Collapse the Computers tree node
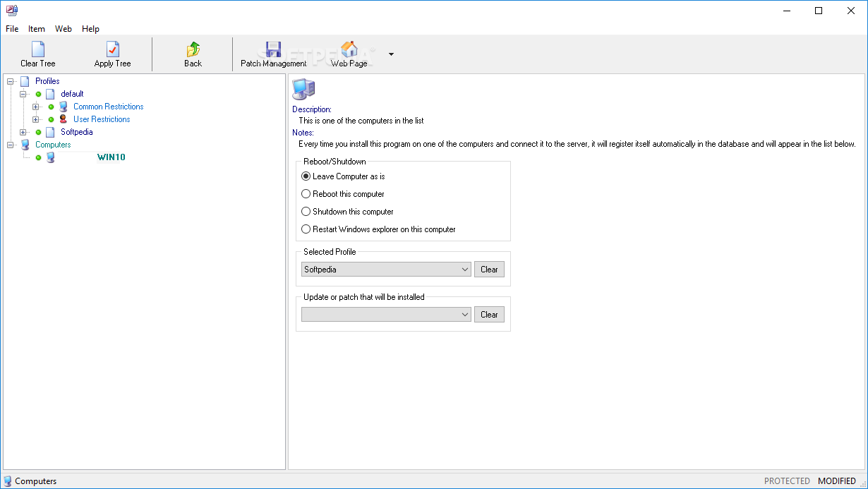Viewport: 868px width, 489px height. click(11, 145)
